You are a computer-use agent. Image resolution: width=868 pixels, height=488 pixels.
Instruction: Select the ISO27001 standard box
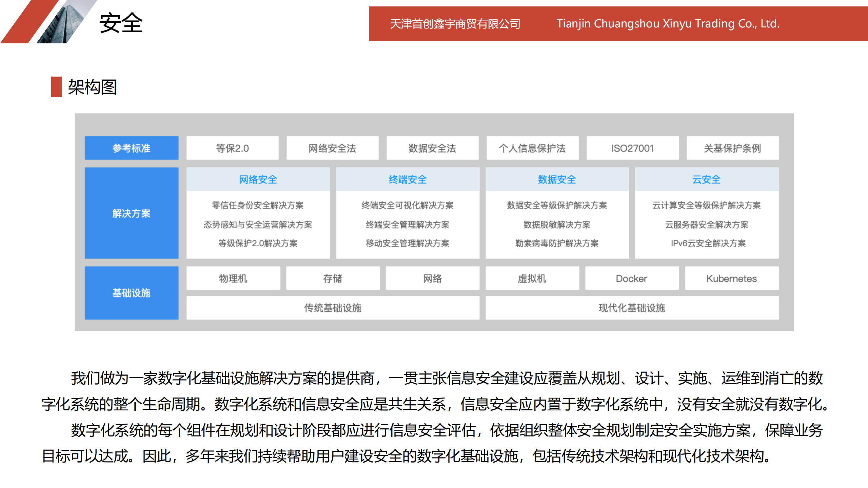[632, 148]
